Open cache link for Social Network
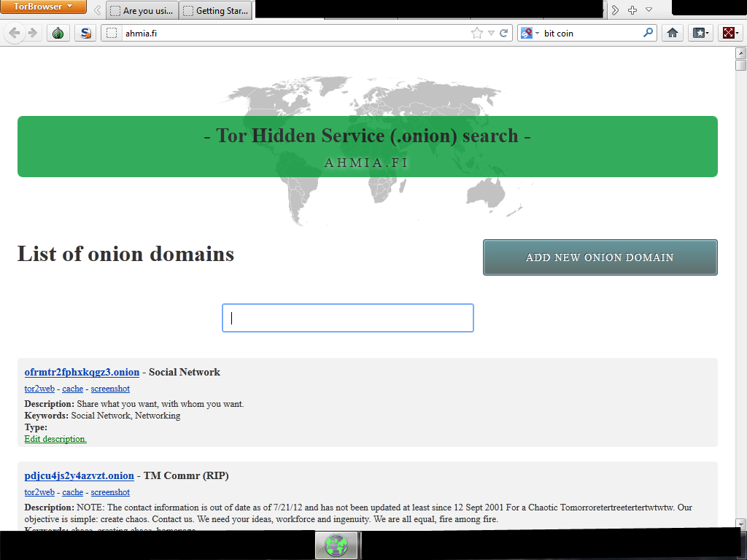 pos(72,389)
